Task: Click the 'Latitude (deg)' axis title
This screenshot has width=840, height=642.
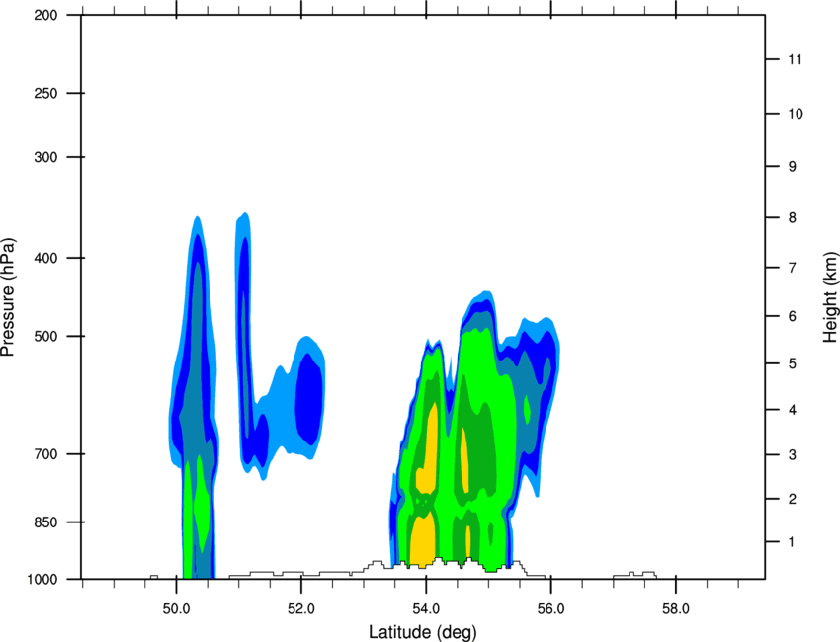Action: click(x=422, y=632)
